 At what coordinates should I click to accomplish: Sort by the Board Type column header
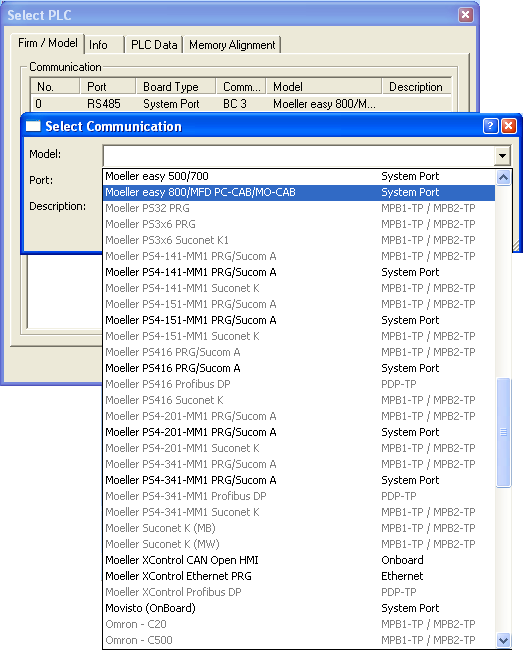coord(176,87)
